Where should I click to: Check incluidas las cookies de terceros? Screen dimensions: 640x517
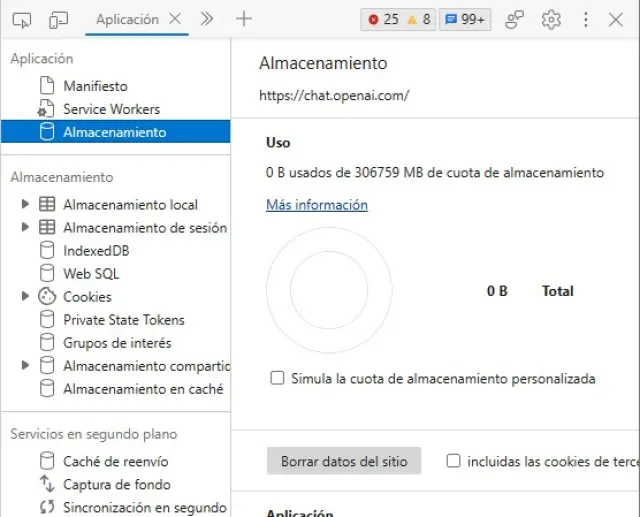coord(454,461)
